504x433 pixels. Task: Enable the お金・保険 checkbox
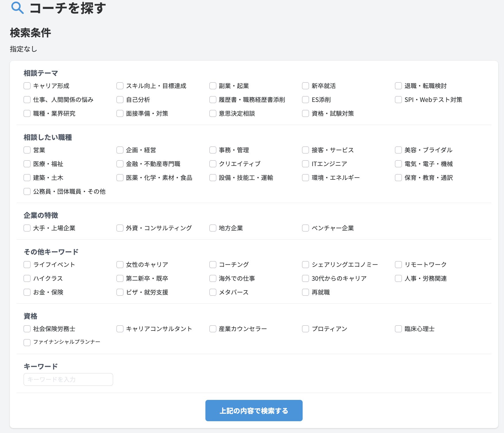tap(27, 292)
